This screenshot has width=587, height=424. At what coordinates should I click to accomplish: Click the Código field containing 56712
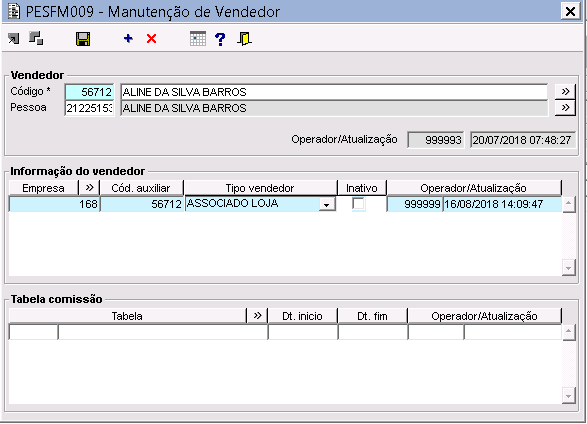[89, 92]
